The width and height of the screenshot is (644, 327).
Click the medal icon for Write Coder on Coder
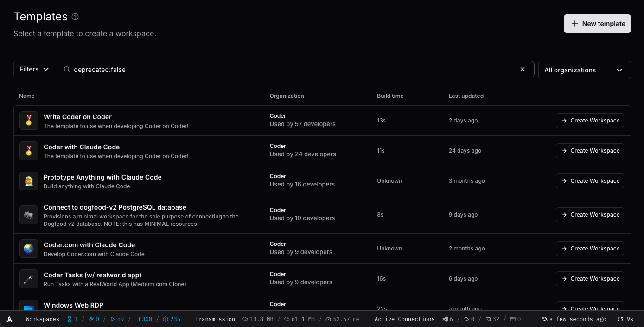pos(29,121)
